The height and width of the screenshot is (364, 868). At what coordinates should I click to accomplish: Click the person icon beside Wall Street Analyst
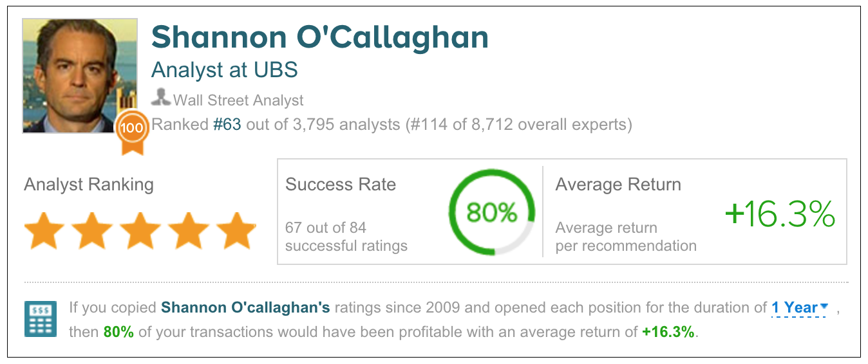coord(160,98)
